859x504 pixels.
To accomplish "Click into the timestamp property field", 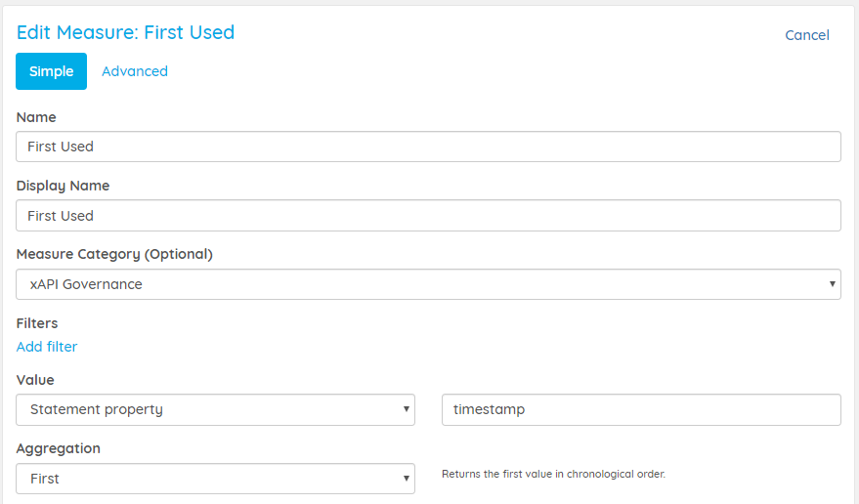I will coord(641,410).
